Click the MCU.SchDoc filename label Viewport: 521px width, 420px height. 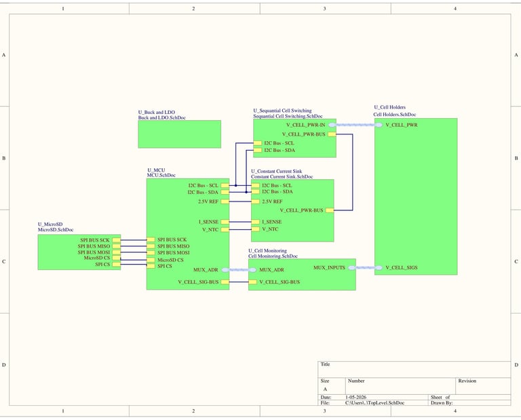coord(161,176)
